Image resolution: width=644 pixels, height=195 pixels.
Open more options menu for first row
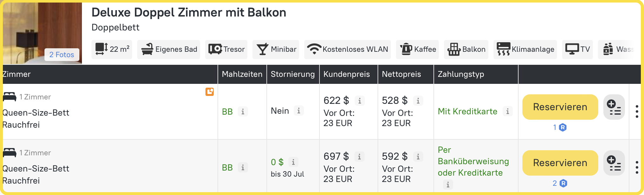(x=637, y=111)
